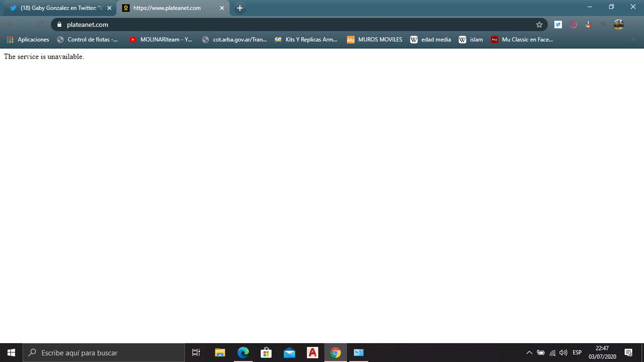Select the plateanet.com browser tab
644x362 pixels.
[x=173, y=8]
